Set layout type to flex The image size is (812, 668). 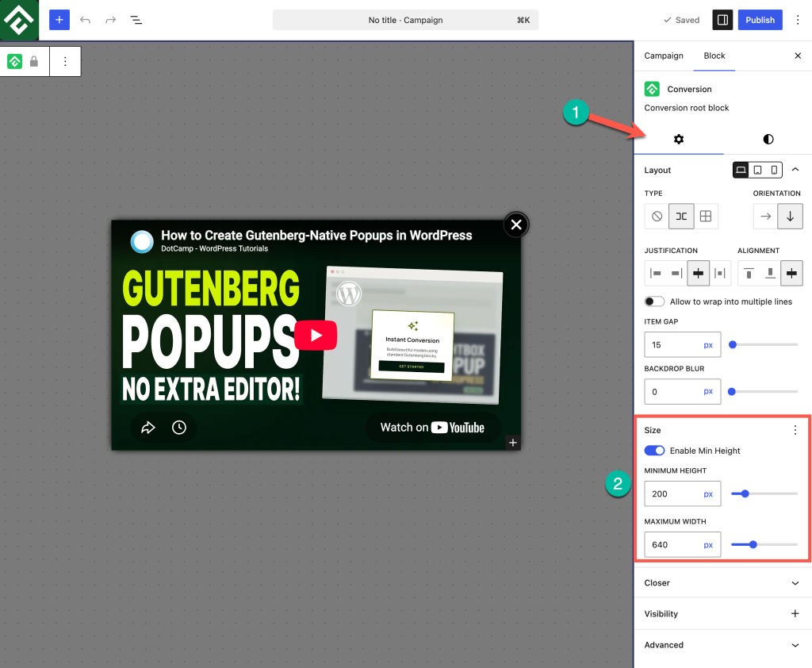click(x=681, y=216)
